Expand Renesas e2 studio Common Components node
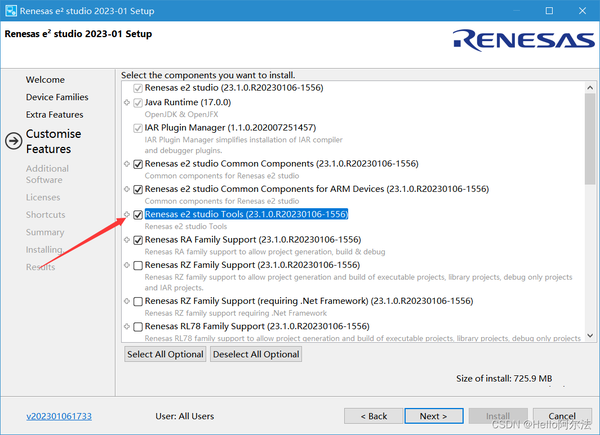This screenshot has height=435, width=600. pos(127,163)
